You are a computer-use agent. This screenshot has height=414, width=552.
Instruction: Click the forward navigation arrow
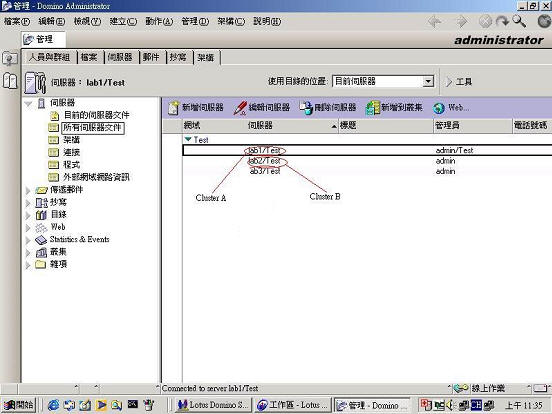pyautogui.click(x=462, y=22)
